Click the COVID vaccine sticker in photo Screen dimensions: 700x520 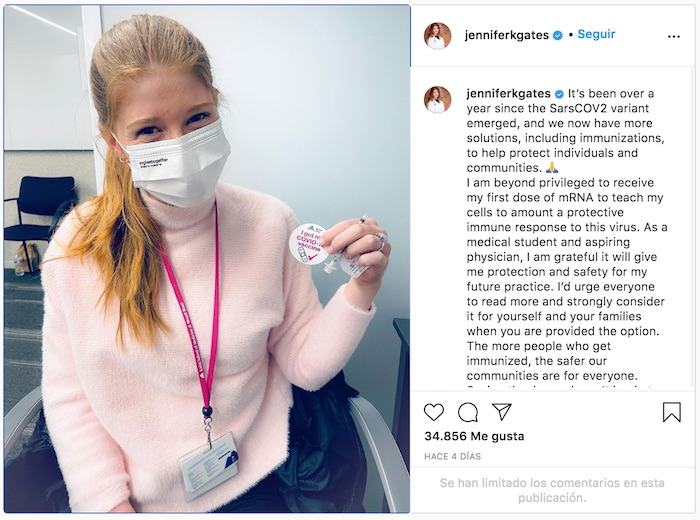(x=309, y=244)
